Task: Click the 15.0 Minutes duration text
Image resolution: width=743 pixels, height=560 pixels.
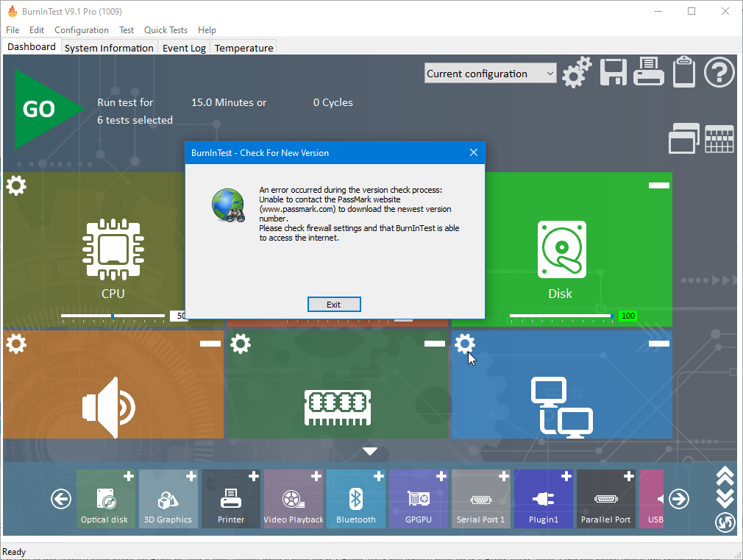Action: 229,102
